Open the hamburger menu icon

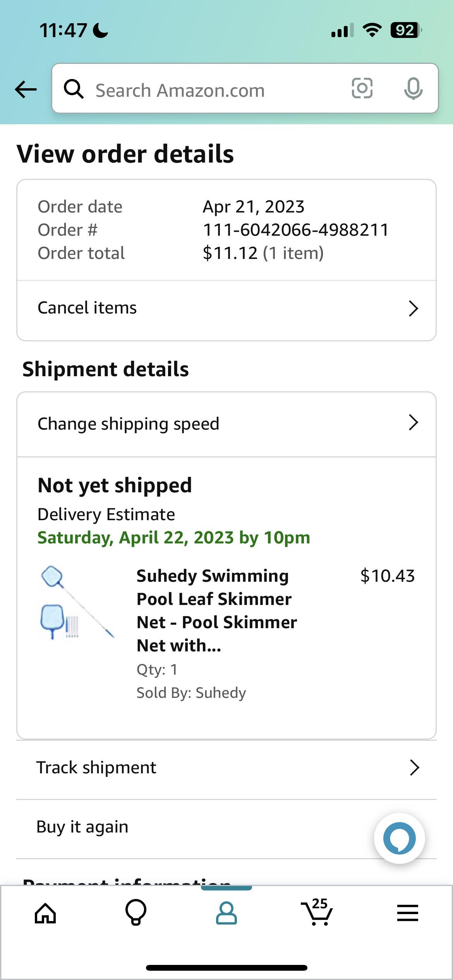click(407, 913)
